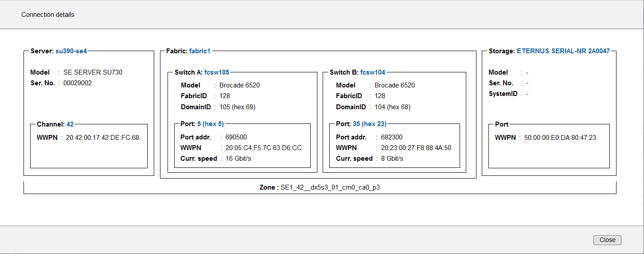Click Switch B link fcsw104
This screenshot has width=644, height=254.
pyautogui.click(x=372, y=72)
